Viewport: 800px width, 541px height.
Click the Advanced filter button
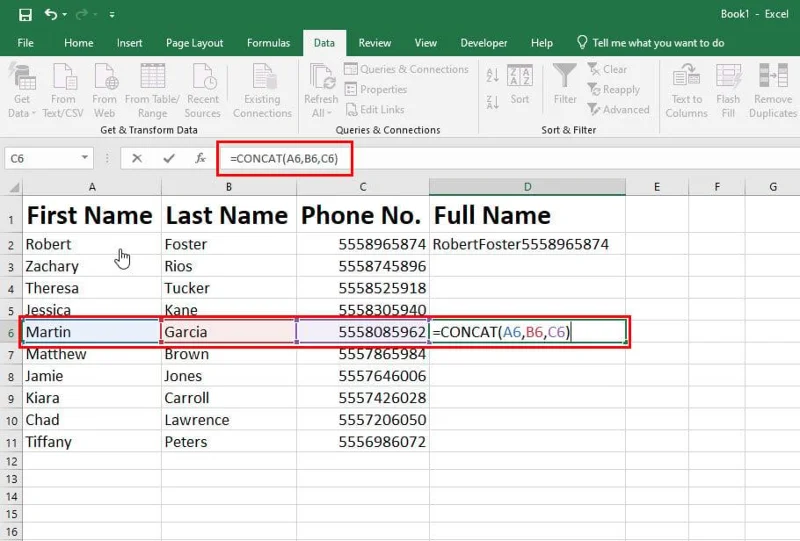[618, 110]
